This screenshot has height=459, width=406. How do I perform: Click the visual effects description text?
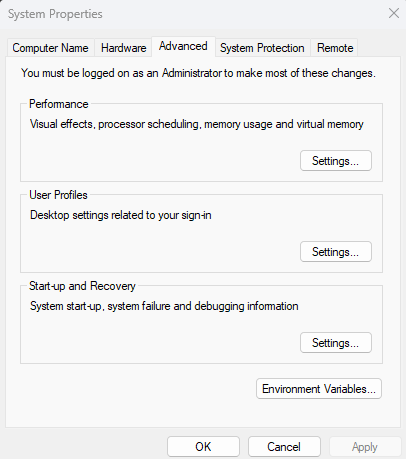point(197,124)
